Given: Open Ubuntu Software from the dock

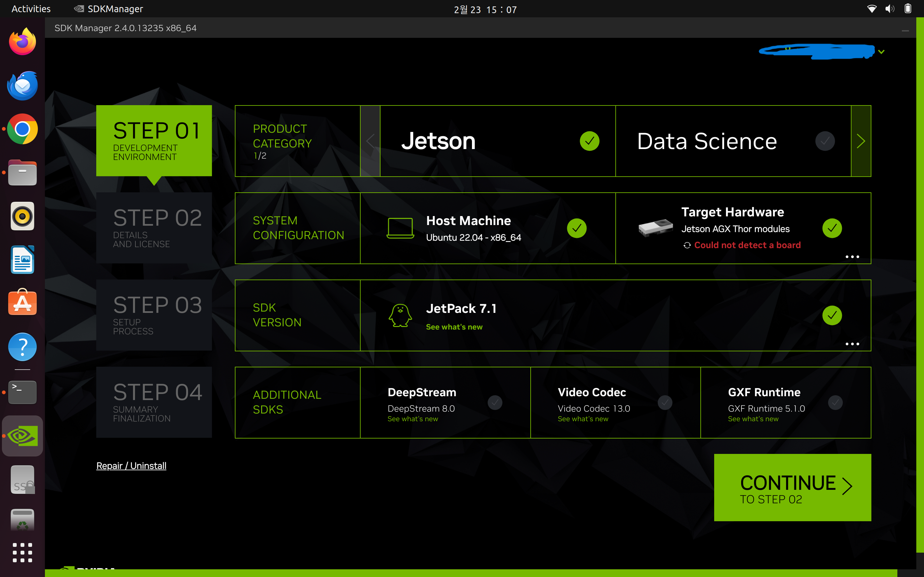Looking at the screenshot, I should tap(22, 303).
